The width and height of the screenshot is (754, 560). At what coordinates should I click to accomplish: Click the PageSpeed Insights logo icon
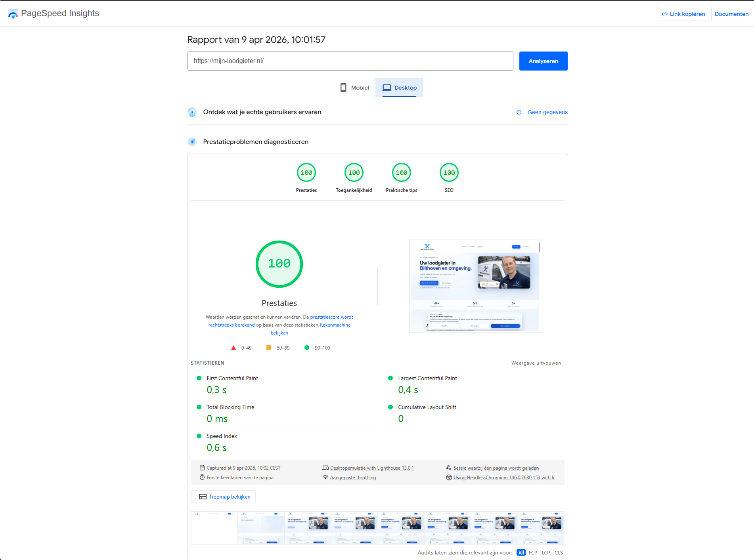click(x=13, y=14)
